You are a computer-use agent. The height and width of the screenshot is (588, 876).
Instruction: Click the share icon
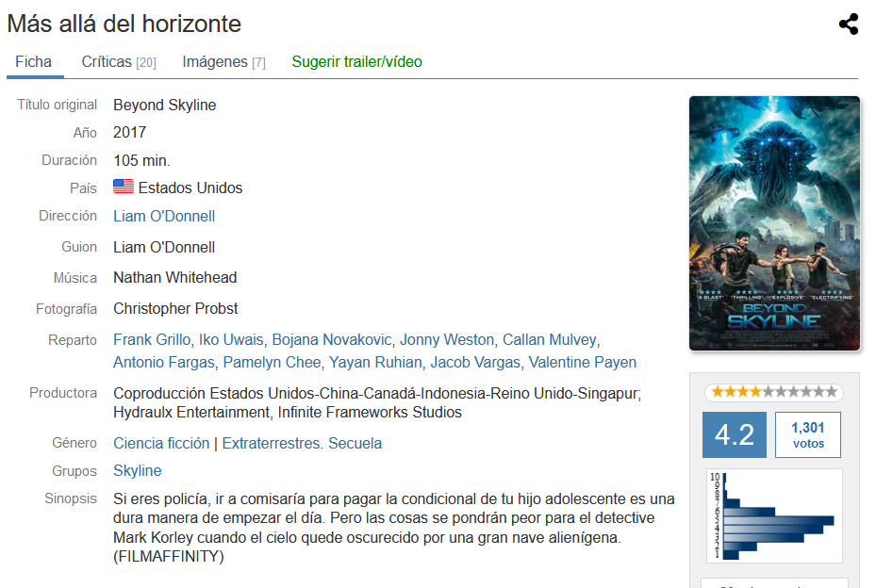coord(848,24)
